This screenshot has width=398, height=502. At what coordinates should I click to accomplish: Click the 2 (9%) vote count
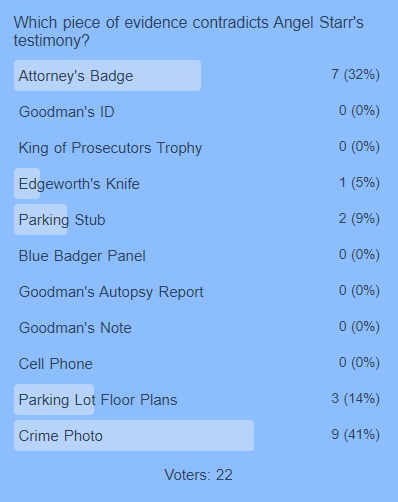(359, 218)
